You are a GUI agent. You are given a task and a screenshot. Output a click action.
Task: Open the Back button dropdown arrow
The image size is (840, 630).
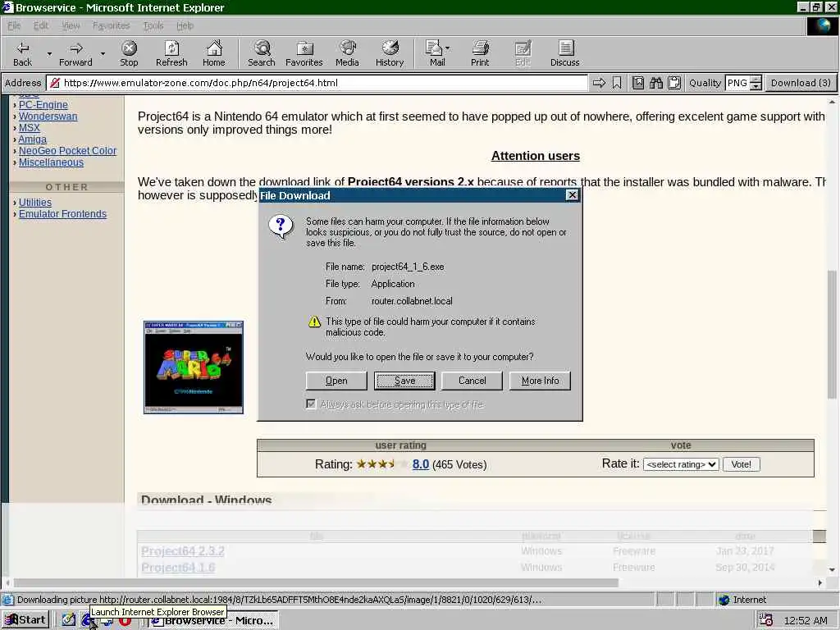(49, 53)
